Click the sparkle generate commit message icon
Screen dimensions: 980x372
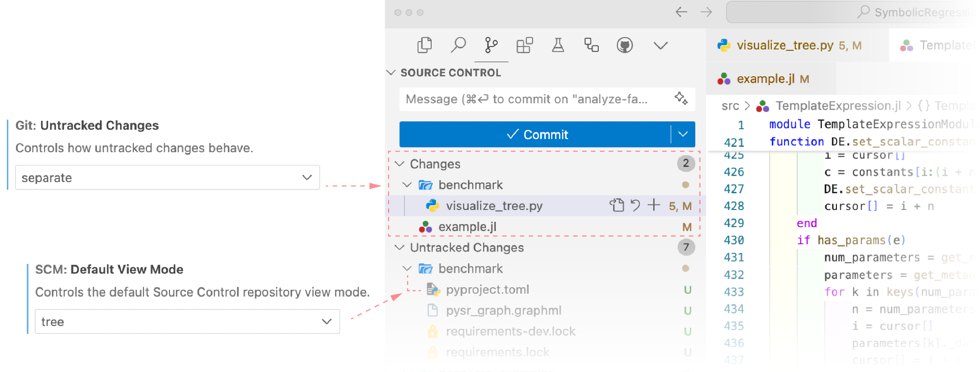pos(681,98)
